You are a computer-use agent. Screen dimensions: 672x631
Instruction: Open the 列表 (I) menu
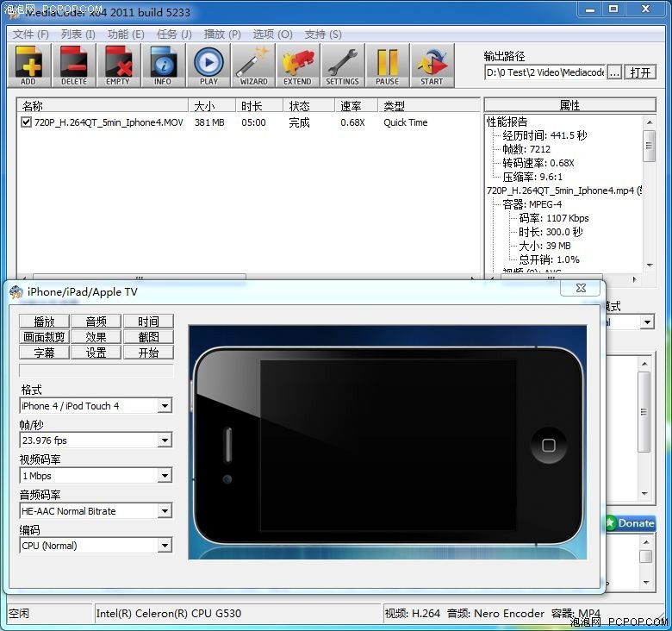point(78,34)
